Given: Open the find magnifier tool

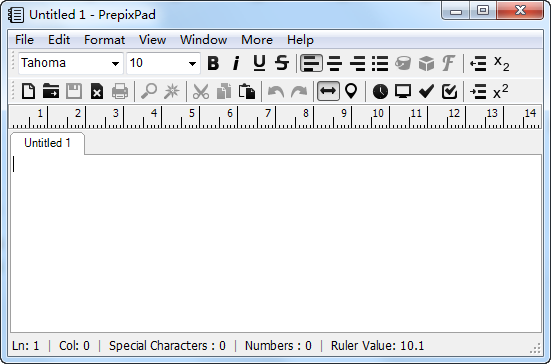Looking at the screenshot, I should 149,91.
